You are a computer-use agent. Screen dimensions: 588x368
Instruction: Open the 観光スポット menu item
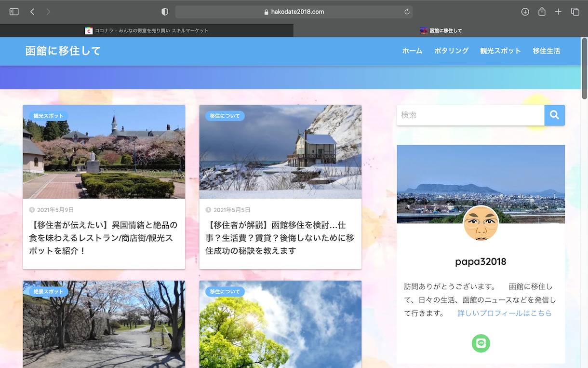(x=500, y=51)
